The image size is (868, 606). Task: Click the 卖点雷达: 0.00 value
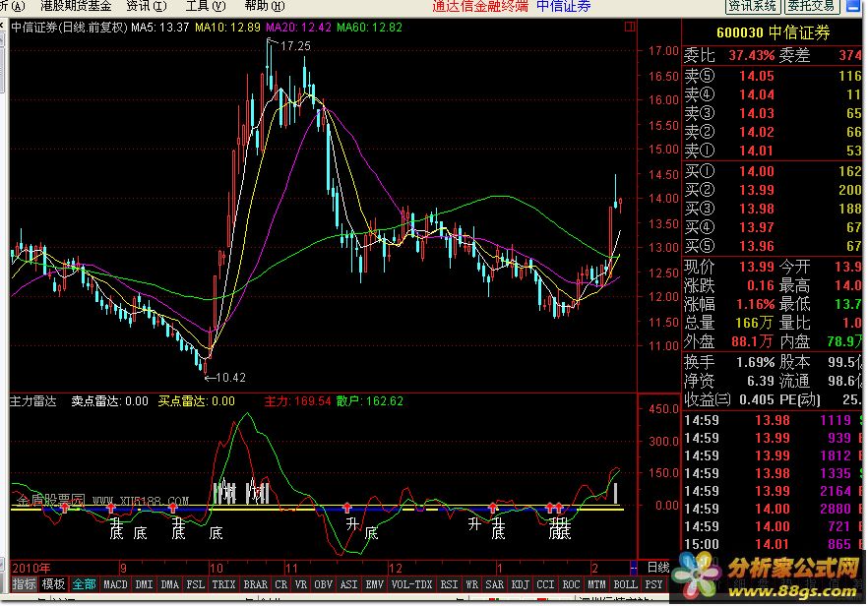(109, 401)
